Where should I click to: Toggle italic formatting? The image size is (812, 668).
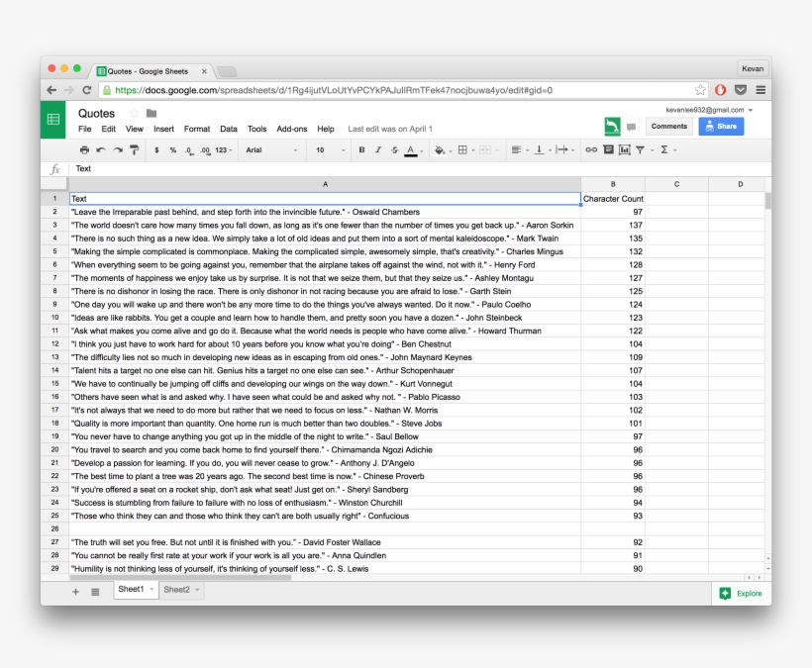point(378,150)
